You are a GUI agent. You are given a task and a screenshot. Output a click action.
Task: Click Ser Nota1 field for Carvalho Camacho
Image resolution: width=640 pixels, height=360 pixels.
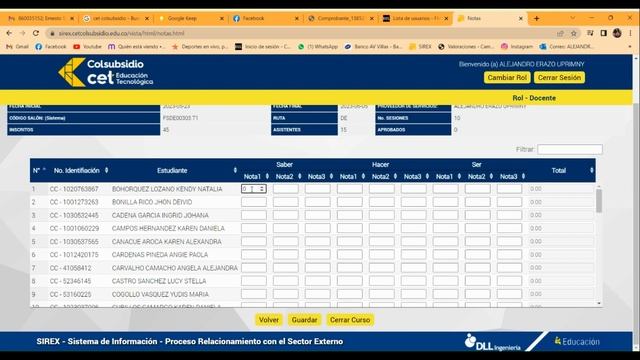445,268
